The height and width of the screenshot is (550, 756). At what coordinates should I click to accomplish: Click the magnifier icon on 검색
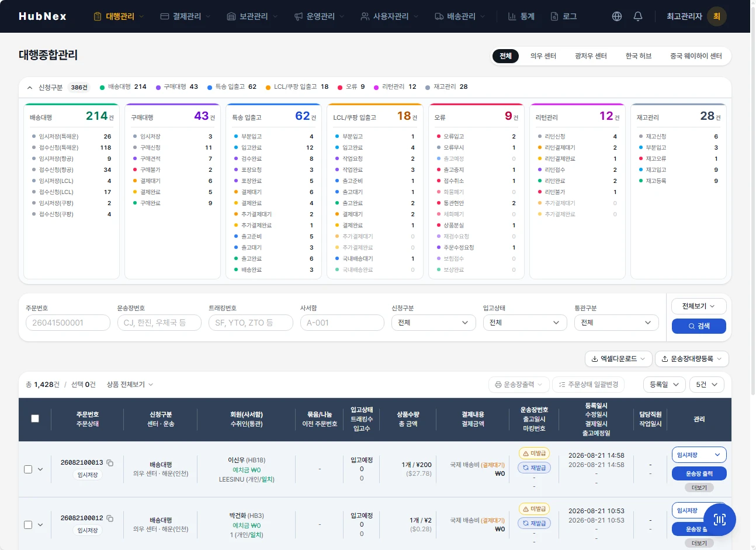(692, 326)
